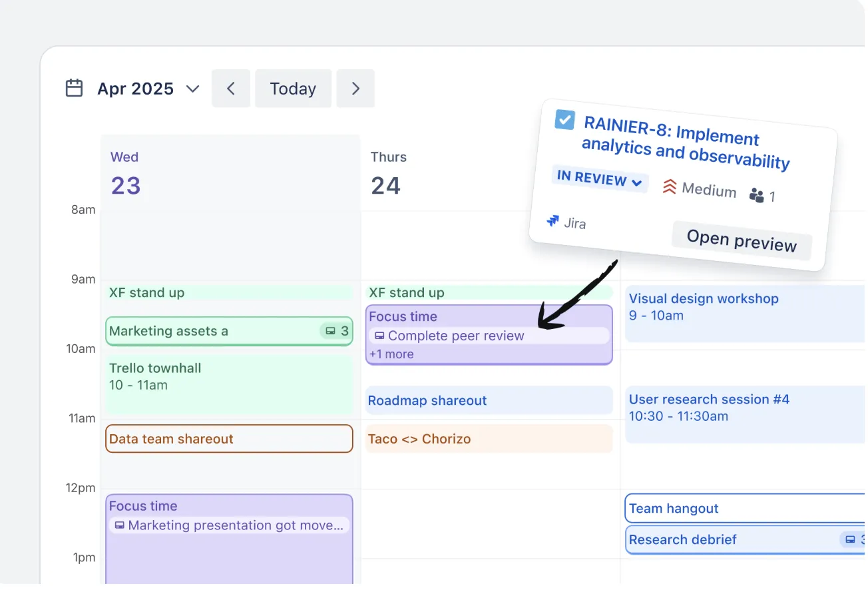Open Wednesday's XF stand up event

(x=229, y=293)
